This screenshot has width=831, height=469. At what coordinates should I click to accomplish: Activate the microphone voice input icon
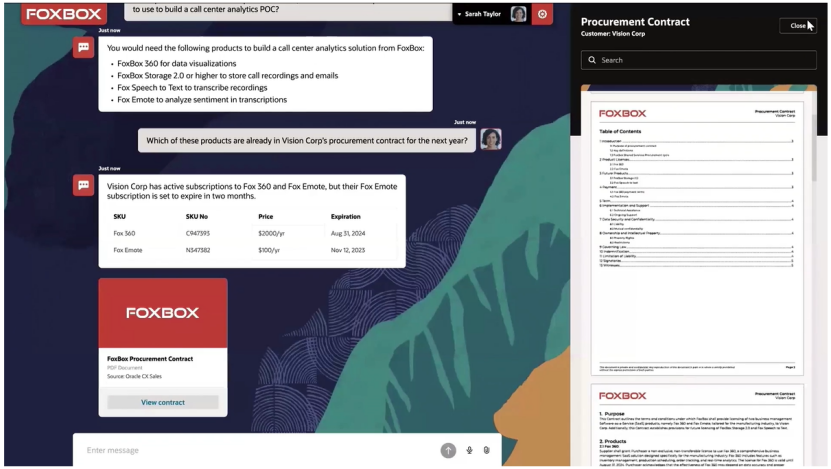[x=469, y=450]
